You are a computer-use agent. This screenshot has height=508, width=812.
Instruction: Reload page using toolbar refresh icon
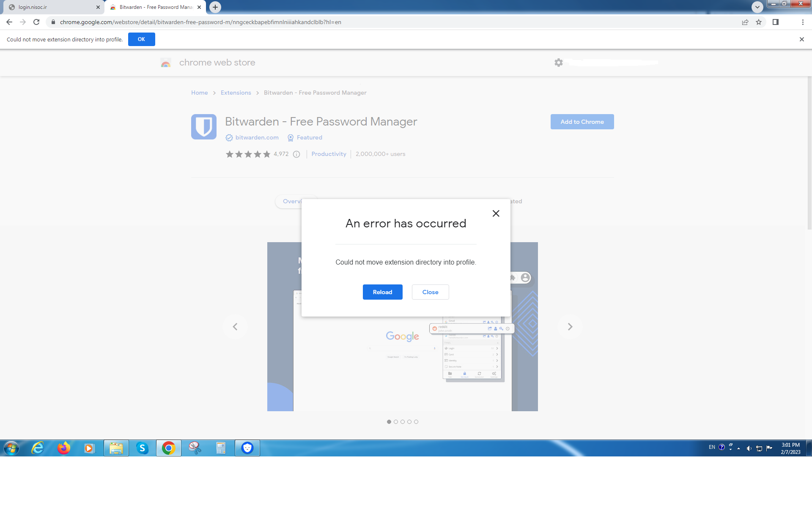pos(36,22)
